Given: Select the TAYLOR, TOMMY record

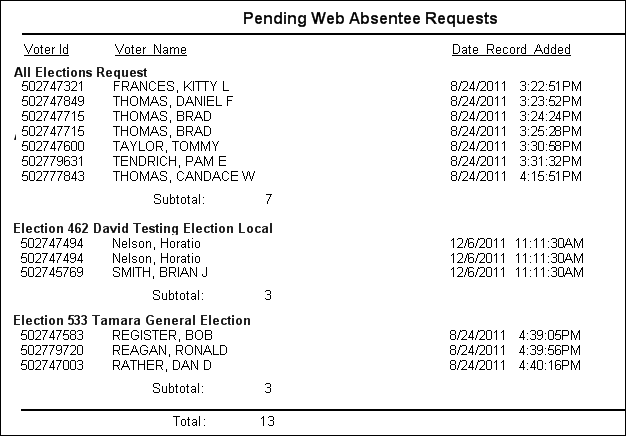Looking at the screenshot, I should pyautogui.click(x=301, y=146).
